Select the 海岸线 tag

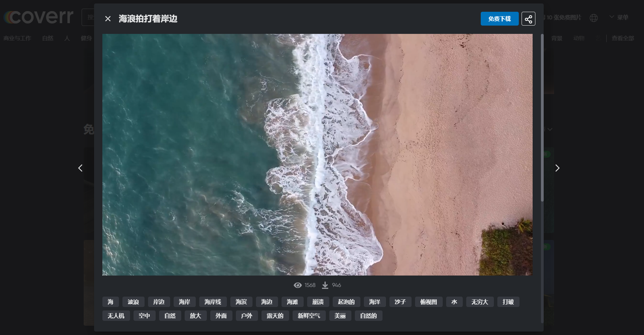pyautogui.click(x=213, y=302)
